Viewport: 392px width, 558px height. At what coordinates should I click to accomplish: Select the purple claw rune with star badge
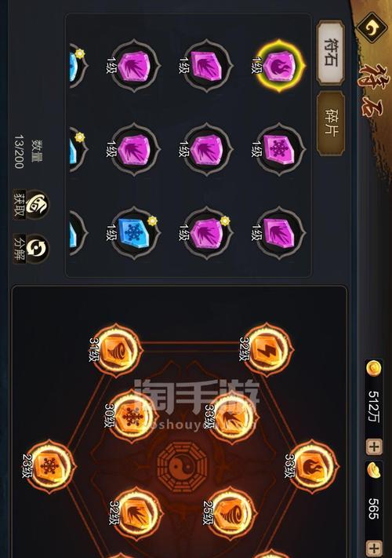(207, 233)
